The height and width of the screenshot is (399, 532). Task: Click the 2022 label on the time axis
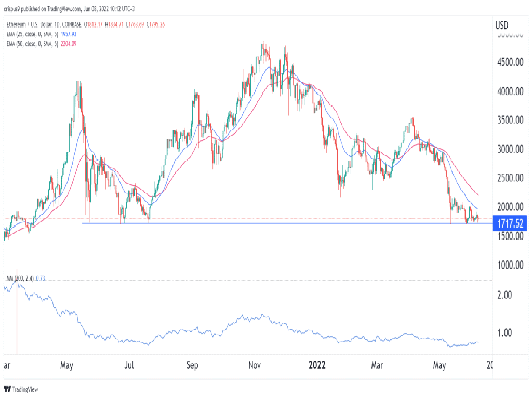316,365
